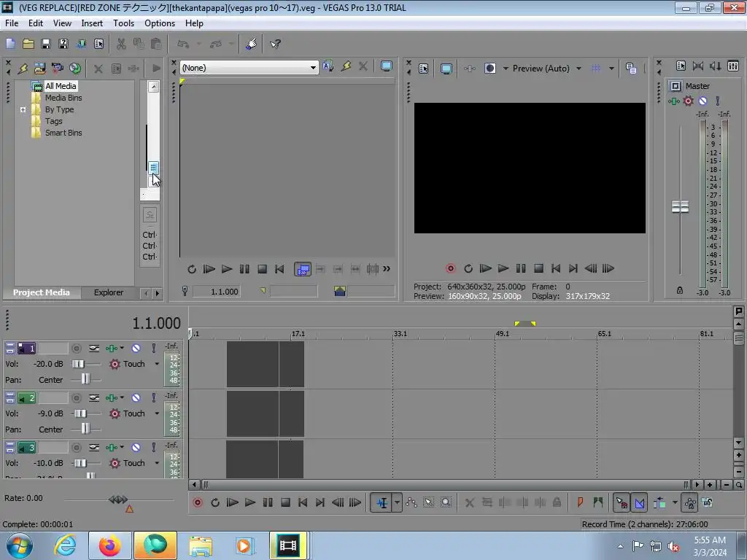Image resolution: width=747 pixels, height=560 pixels.
Task: Switch to the Explorer tab
Action: pos(109,292)
